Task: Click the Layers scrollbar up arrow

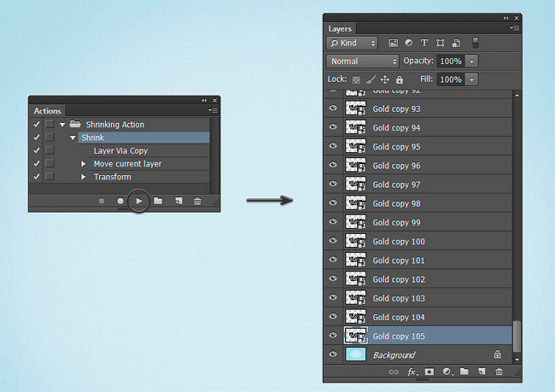Action: pyautogui.click(x=517, y=96)
